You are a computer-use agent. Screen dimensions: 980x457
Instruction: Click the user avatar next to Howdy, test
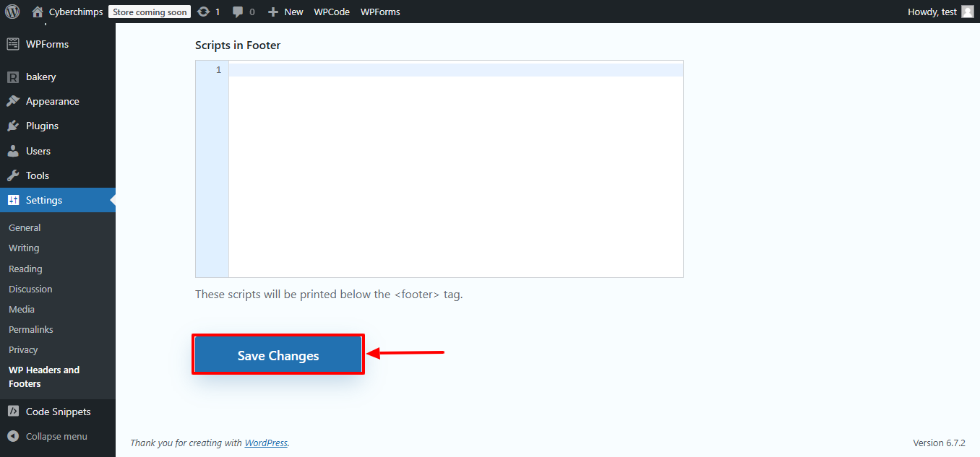point(968,12)
